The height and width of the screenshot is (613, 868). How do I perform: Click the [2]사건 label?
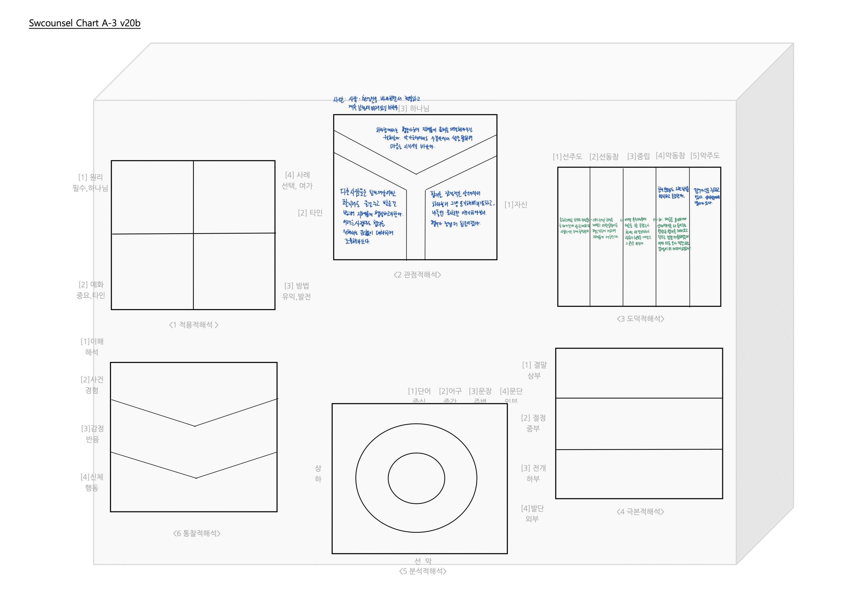(x=92, y=380)
